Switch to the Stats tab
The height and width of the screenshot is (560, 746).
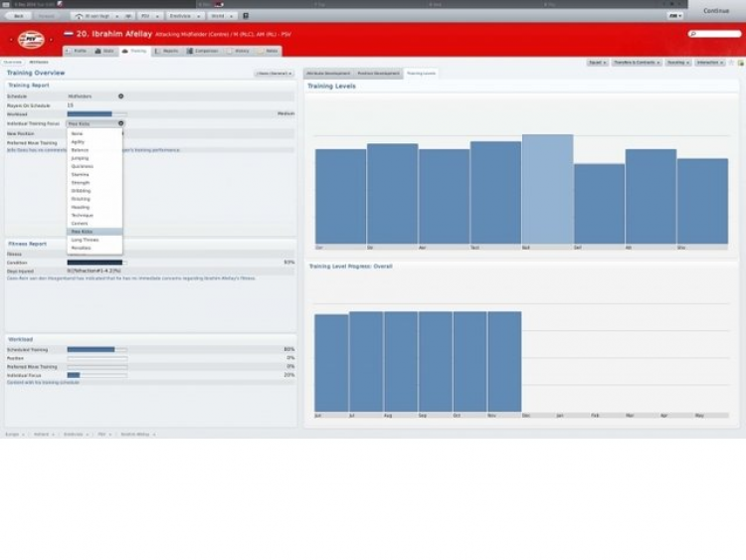coord(104,51)
